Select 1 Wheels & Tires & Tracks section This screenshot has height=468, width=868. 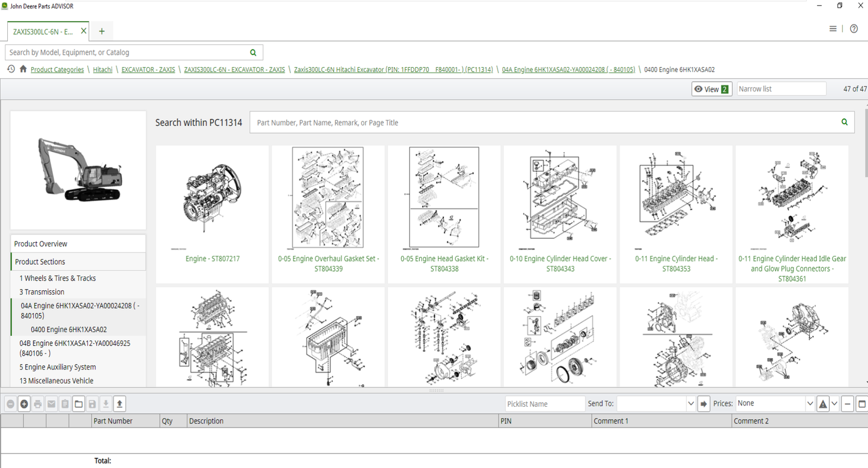pos(57,278)
